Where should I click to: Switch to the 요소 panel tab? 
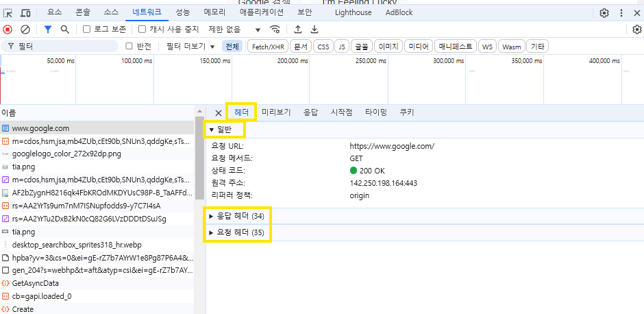pos(55,13)
